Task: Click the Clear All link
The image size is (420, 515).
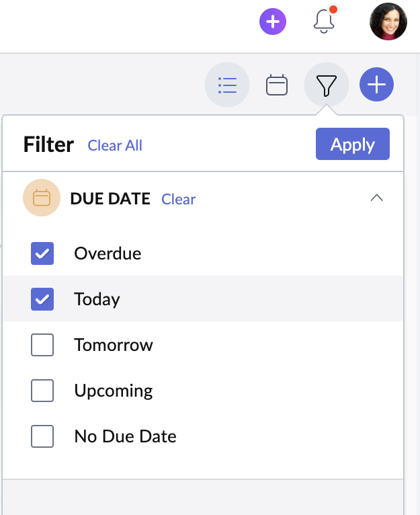Action: 115,145
